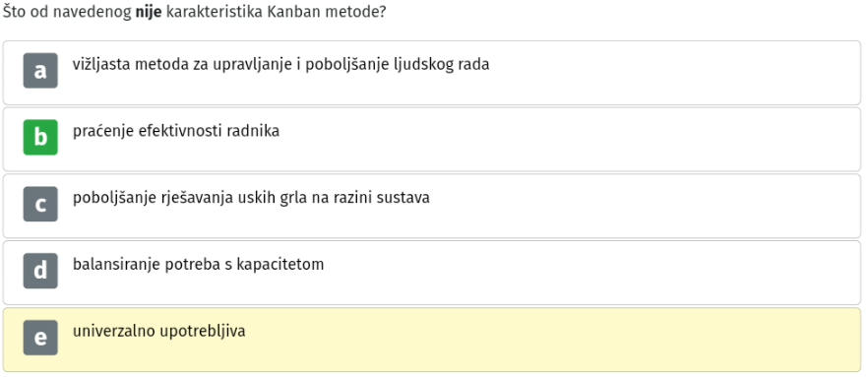Choose answer 'vižljasta metoda za upravljanje'

point(280,65)
